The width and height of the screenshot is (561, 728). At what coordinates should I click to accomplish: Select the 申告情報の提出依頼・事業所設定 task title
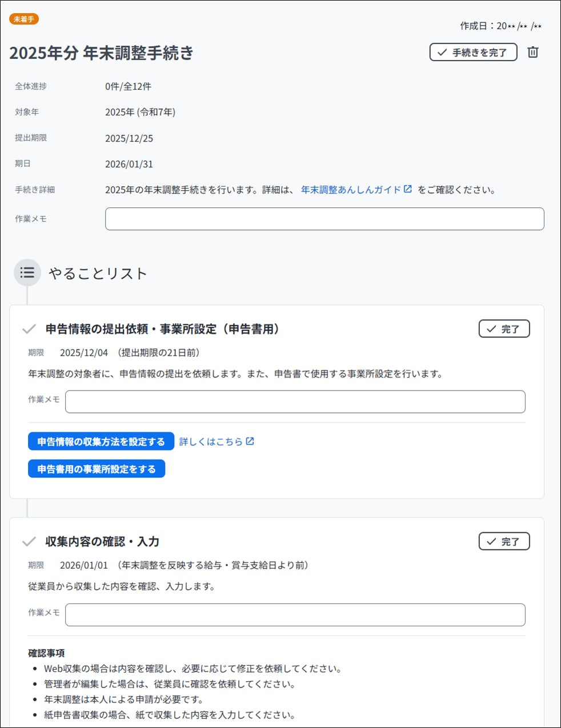point(162,329)
